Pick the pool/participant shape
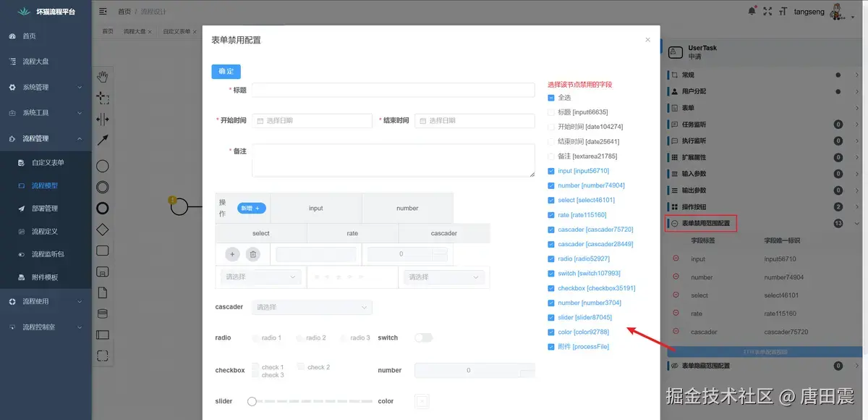The height and width of the screenshot is (420, 868). click(103, 335)
